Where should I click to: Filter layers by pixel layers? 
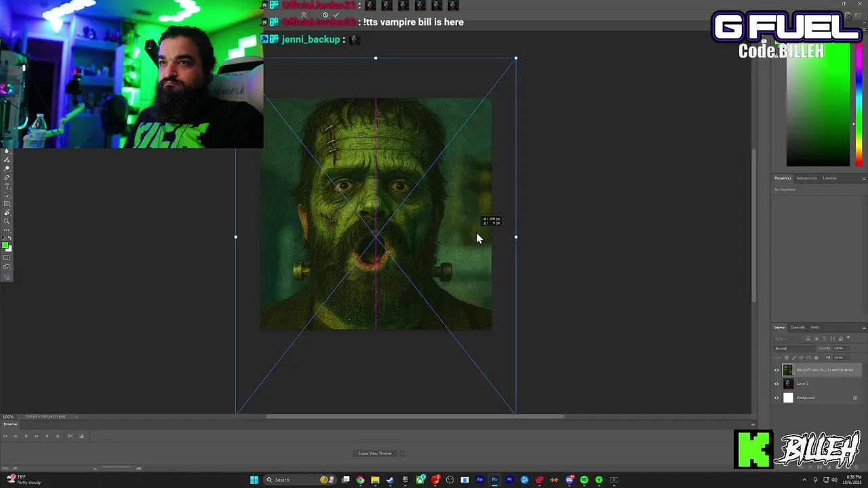[x=808, y=339]
